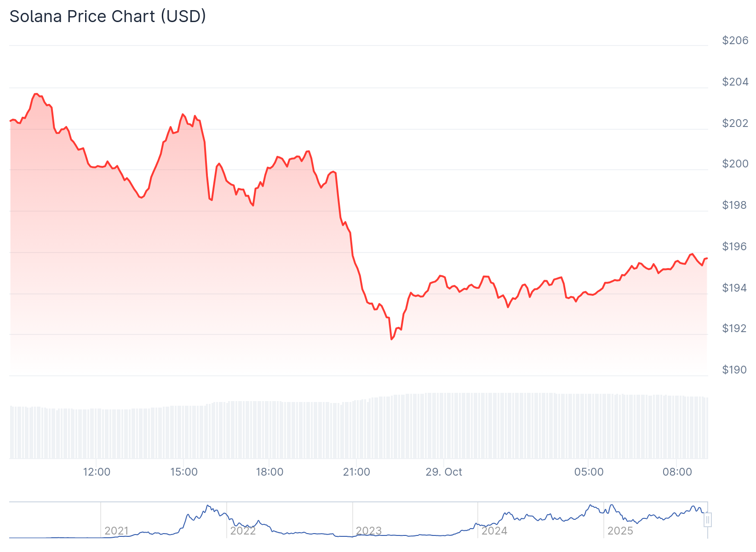The width and height of the screenshot is (756, 552).
Task: Select the 18:00 label on time axis
Action: pos(270,472)
